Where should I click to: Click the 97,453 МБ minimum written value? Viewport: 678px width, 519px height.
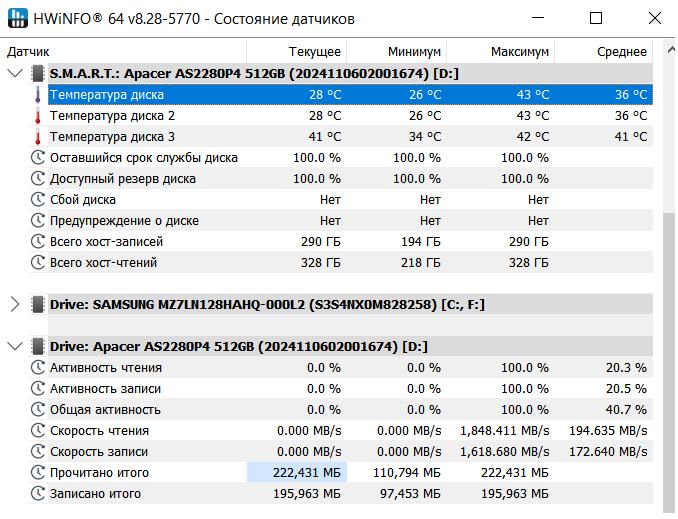coord(410,493)
